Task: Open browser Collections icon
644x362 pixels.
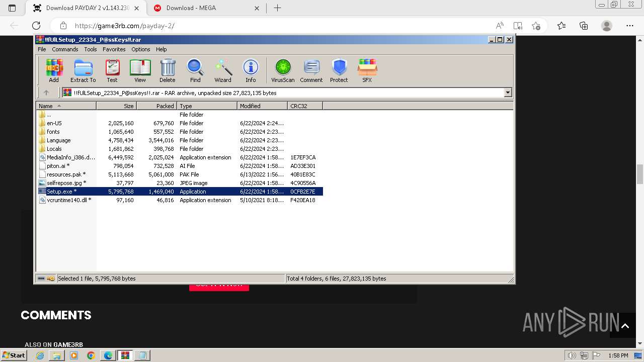Action: click(584, 26)
